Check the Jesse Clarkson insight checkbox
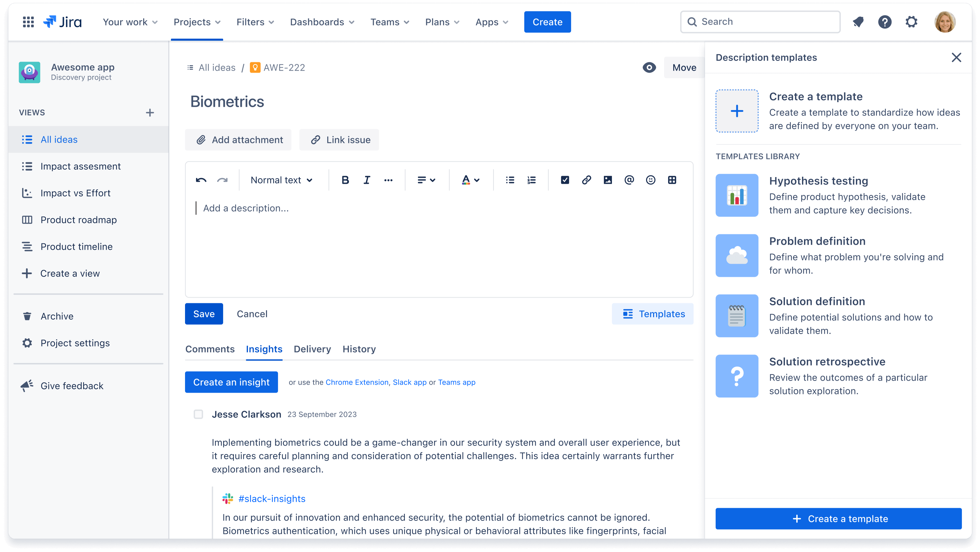Image resolution: width=980 pixels, height=552 pixels. pos(198,414)
